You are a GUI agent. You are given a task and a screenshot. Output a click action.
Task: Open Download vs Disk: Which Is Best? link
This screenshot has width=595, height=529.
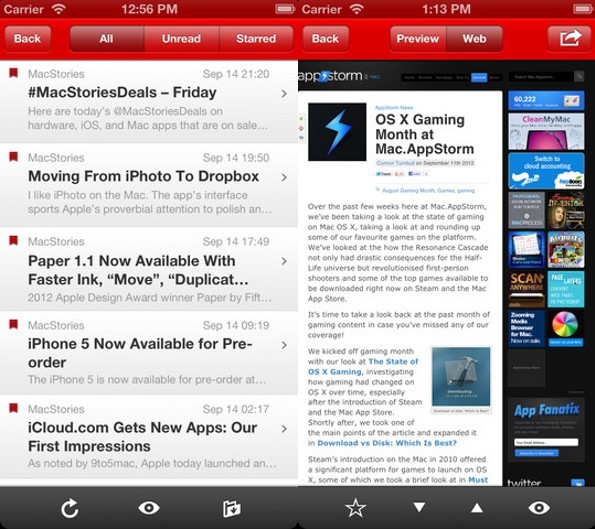[x=387, y=443]
